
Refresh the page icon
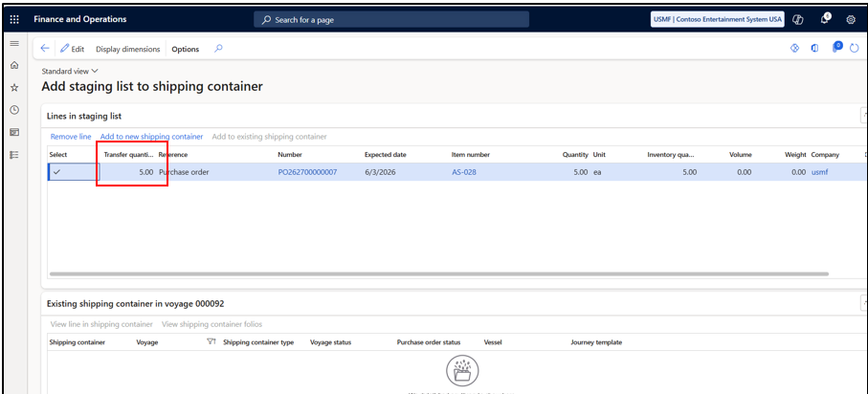click(855, 49)
